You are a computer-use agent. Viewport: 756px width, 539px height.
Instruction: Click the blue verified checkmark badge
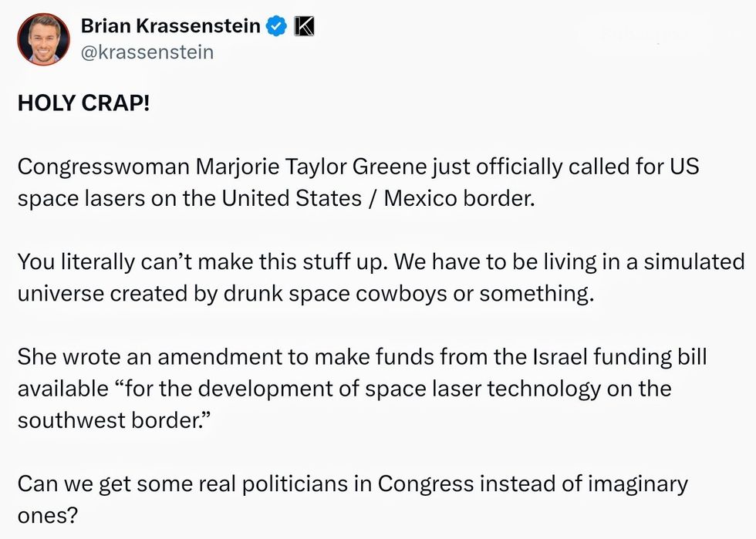pos(275,27)
